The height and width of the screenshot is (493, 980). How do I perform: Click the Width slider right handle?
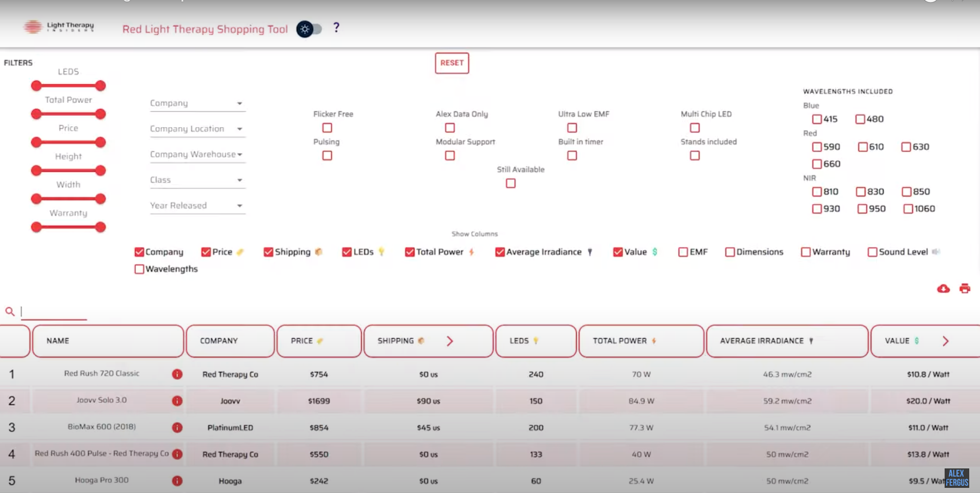pos(100,198)
